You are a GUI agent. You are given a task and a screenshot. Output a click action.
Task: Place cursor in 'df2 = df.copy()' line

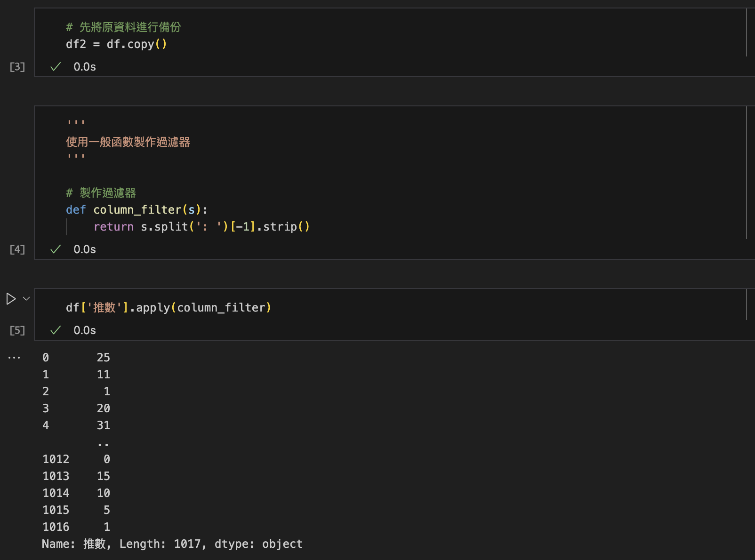point(116,44)
